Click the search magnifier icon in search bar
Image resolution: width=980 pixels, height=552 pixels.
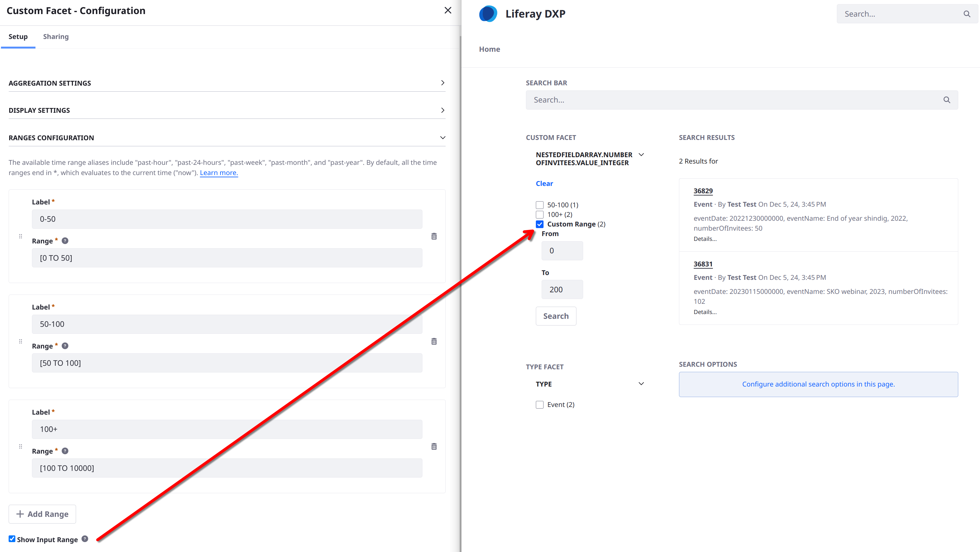[947, 100]
